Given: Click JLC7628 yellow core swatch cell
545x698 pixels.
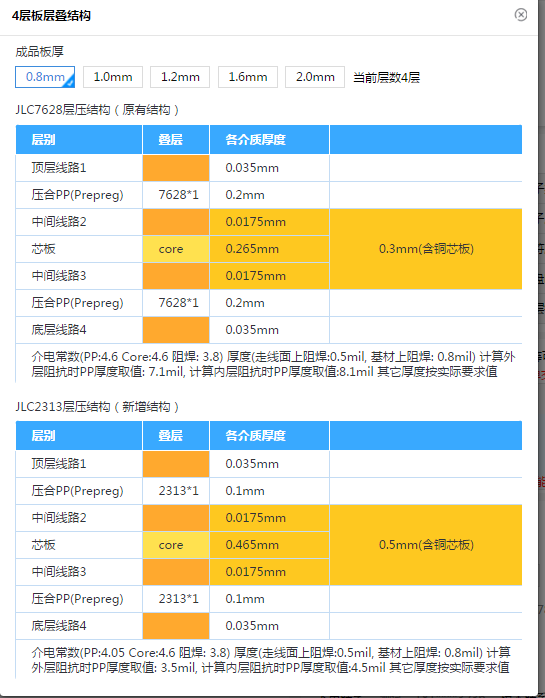Looking at the screenshot, I should pos(176,249).
